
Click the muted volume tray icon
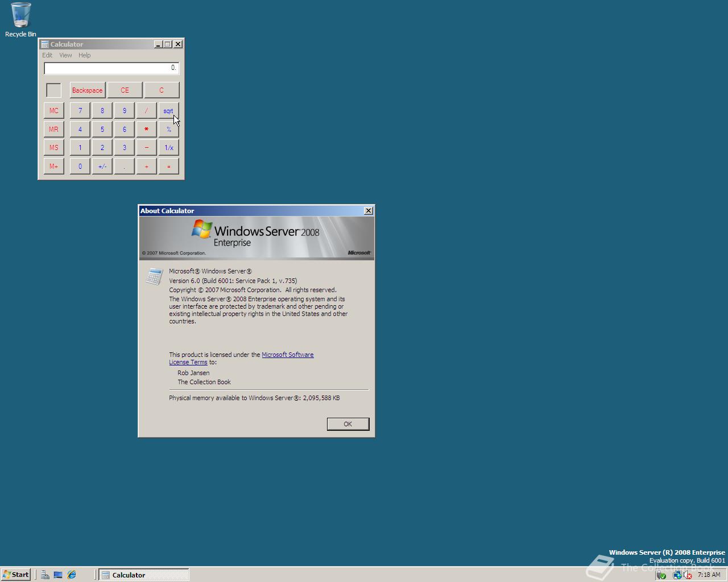pos(687,575)
